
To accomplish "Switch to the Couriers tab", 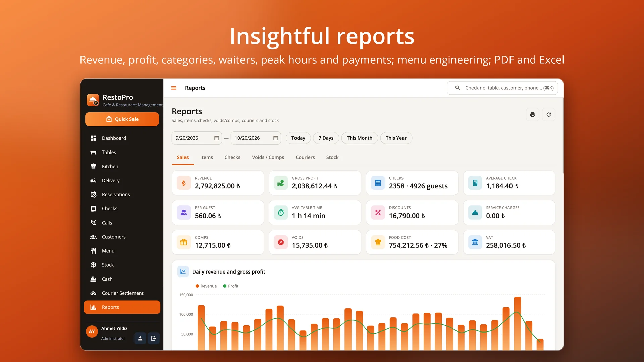I will 305,157.
